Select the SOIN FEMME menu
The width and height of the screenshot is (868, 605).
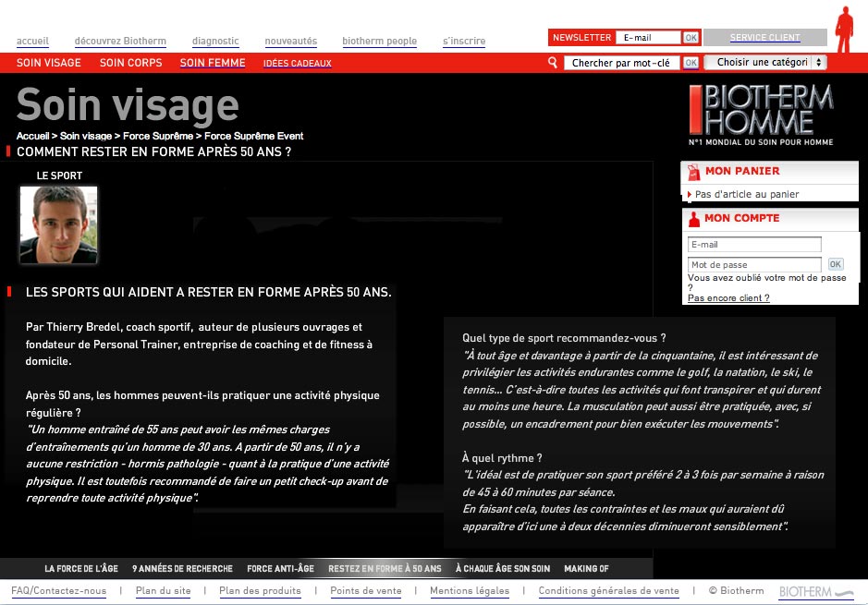pyautogui.click(x=213, y=63)
